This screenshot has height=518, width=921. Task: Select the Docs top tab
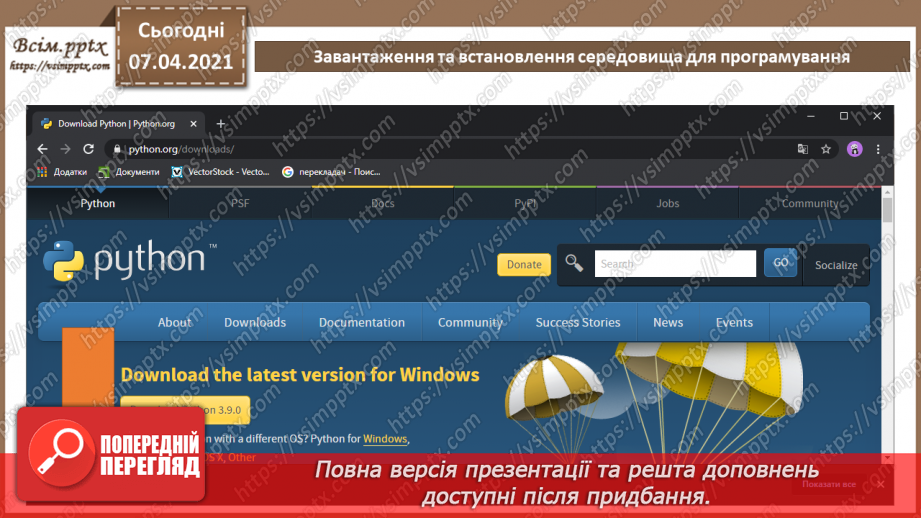point(382,203)
